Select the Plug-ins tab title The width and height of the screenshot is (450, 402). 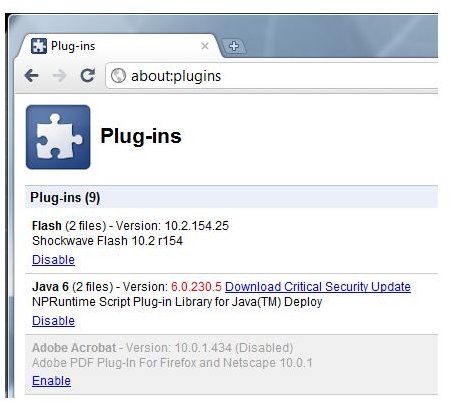73,46
